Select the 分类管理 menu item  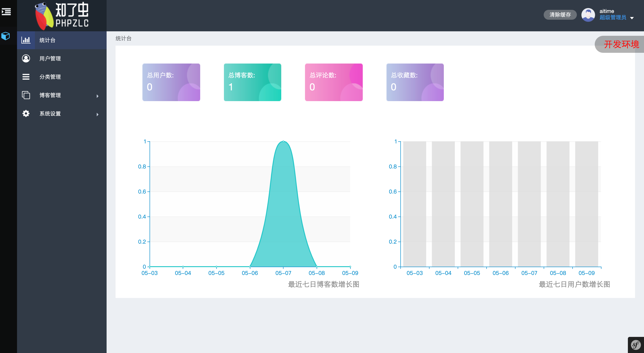click(50, 77)
